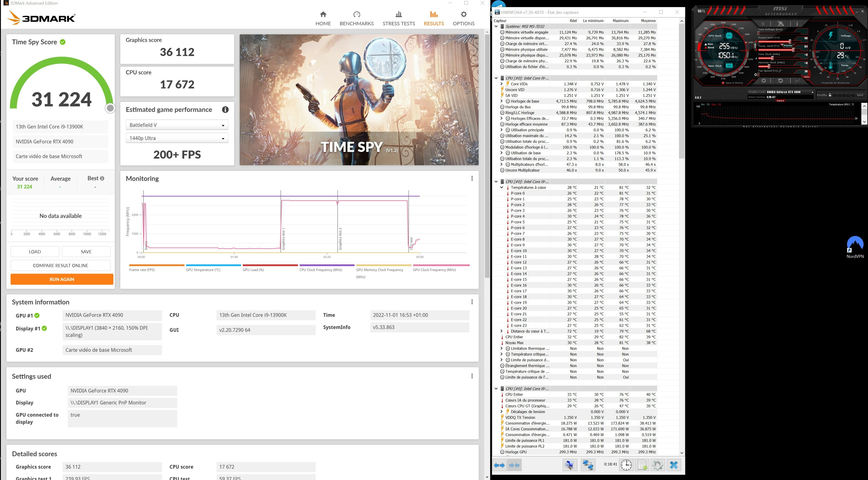Collapse Températures à cœur tree node
This screenshot has width=868, height=480.
[x=501, y=188]
